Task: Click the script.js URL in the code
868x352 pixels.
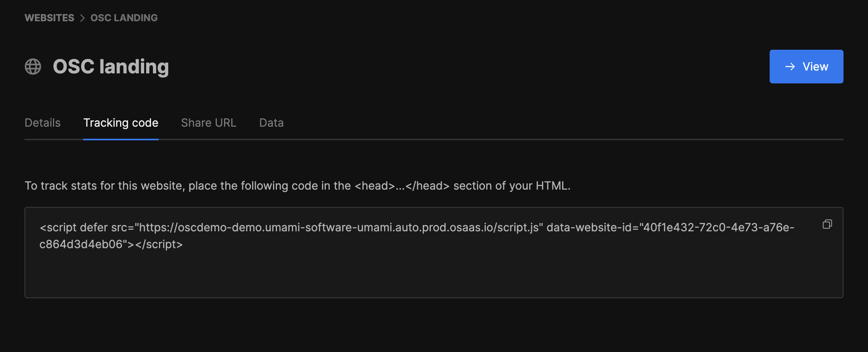Action: click(x=339, y=227)
